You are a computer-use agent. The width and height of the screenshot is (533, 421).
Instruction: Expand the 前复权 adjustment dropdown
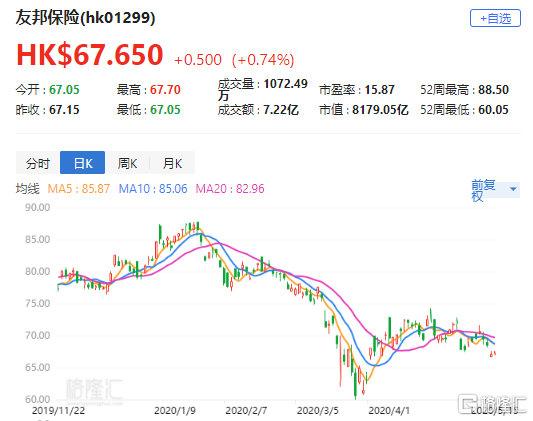click(495, 190)
